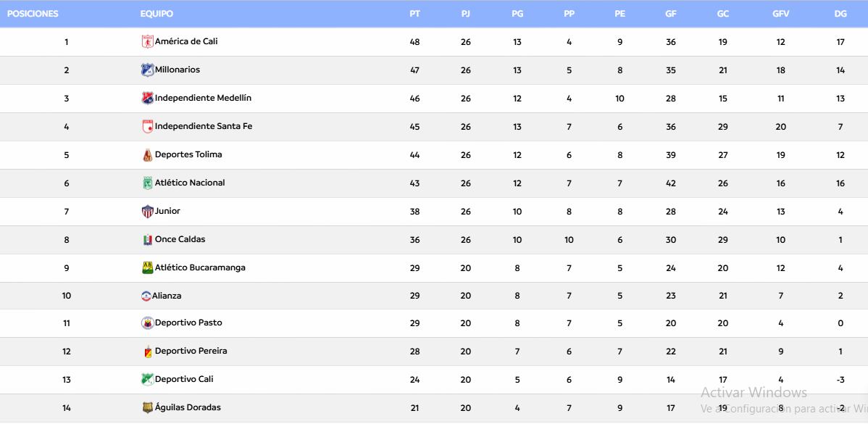
Task: Click the POSICIONES column header
Action: click(x=33, y=14)
